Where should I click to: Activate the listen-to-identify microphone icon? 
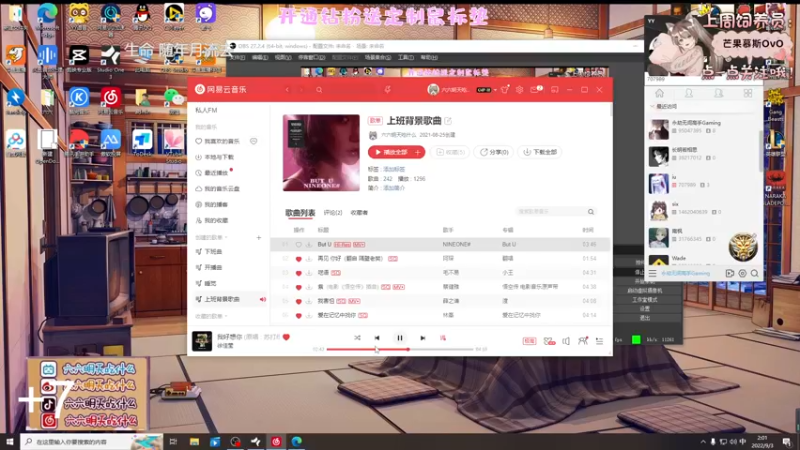(388, 90)
